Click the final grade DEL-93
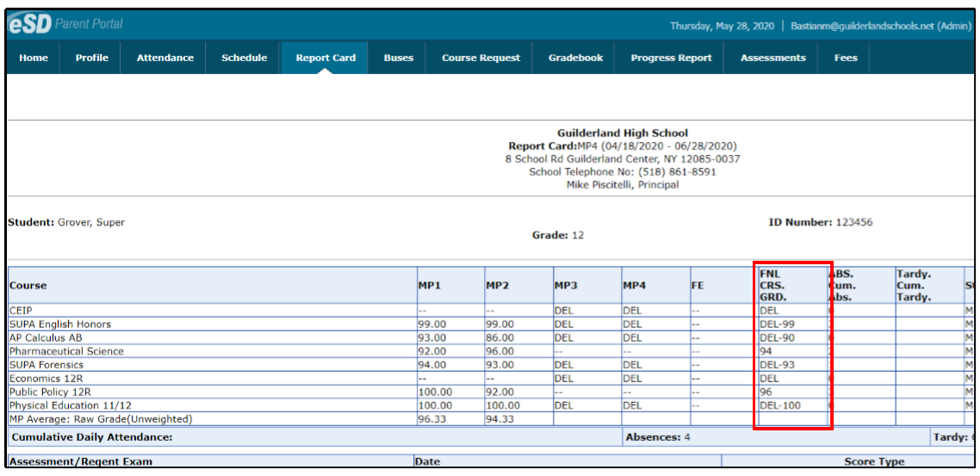The height and width of the screenshot is (476, 980). pos(777,364)
